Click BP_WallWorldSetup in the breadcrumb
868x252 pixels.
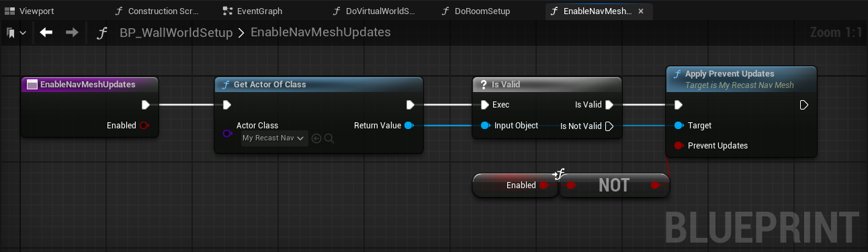[176, 33]
